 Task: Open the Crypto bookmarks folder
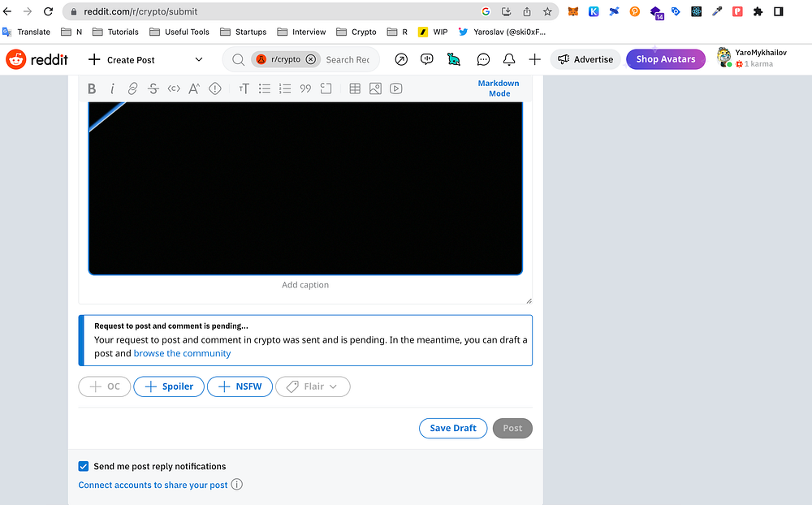click(356, 32)
